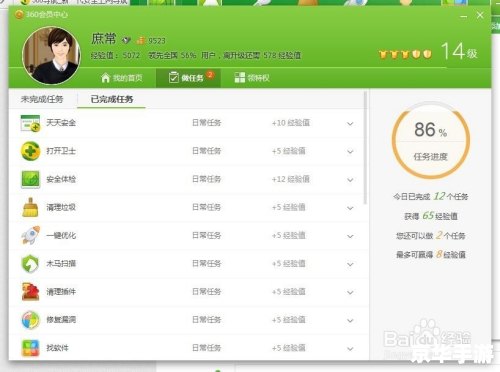
Task: Click 您还可以做 2 个任务 text
Action: 431,235
